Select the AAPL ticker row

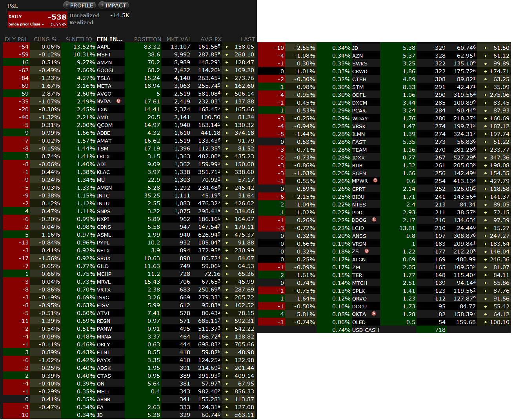(x=129, y=47)
